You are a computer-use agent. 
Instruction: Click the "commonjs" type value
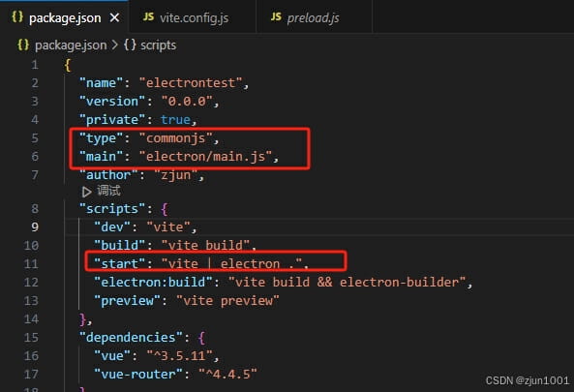[x=176, y=138]
